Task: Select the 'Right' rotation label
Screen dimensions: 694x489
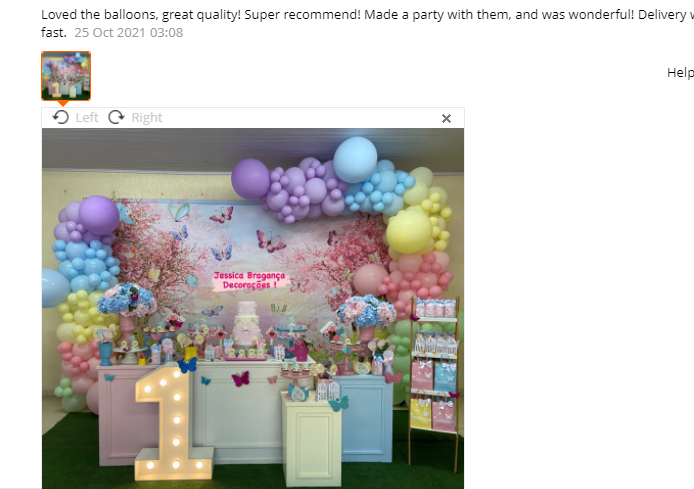Action: tap(147, 117)
